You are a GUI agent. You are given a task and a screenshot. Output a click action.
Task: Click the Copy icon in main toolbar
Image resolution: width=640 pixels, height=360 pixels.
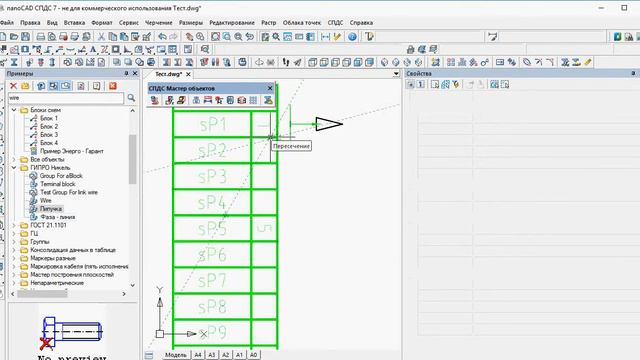tap(113, 37)
